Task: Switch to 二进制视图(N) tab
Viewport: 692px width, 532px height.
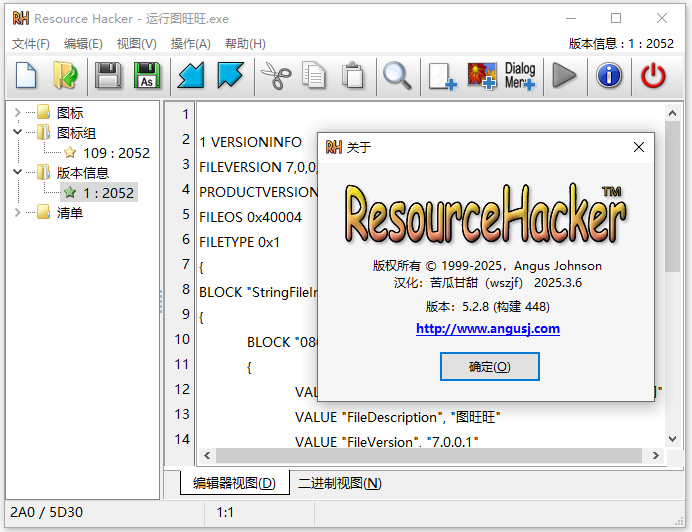Action: tap(339, 483)
